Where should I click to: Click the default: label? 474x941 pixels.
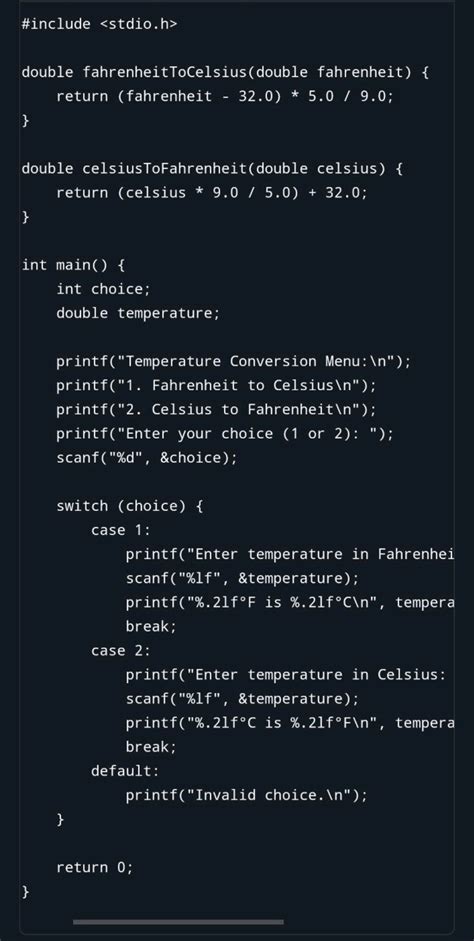(125, 771)
